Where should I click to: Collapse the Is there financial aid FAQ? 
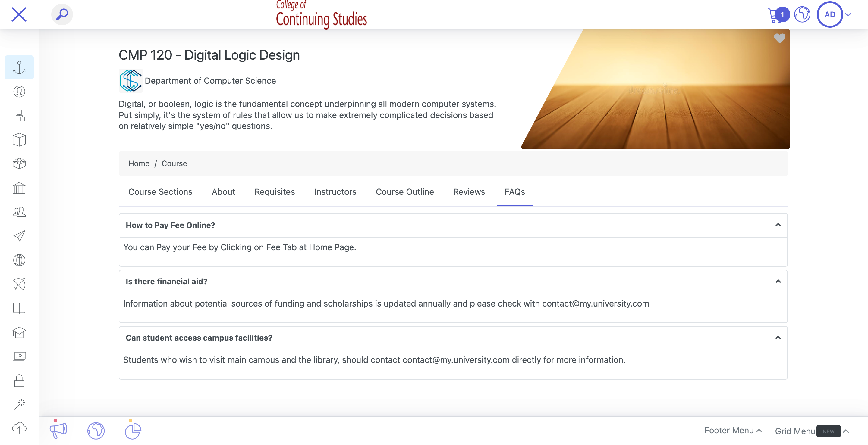tap(778, 281)
